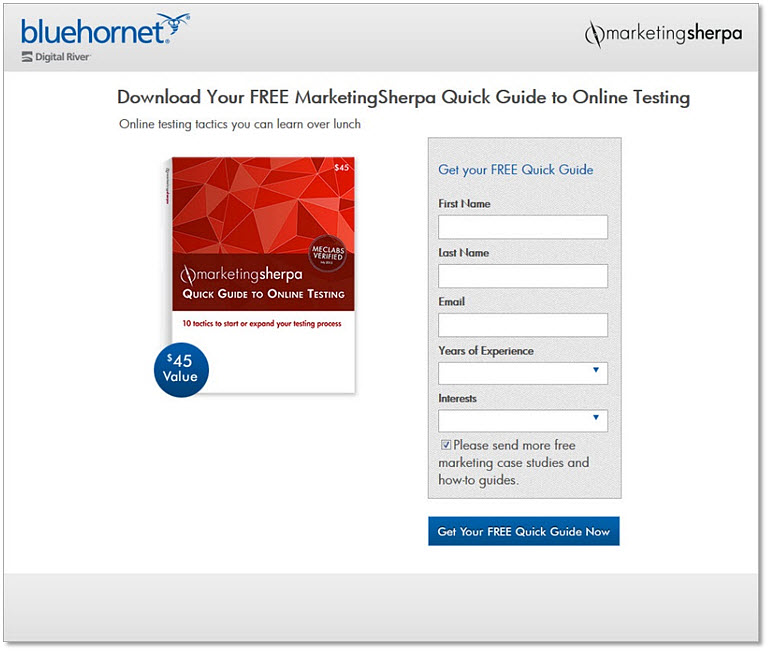Click the MarketingSherpa logo in the header
768x651 pixels.
tap(663, 34)
